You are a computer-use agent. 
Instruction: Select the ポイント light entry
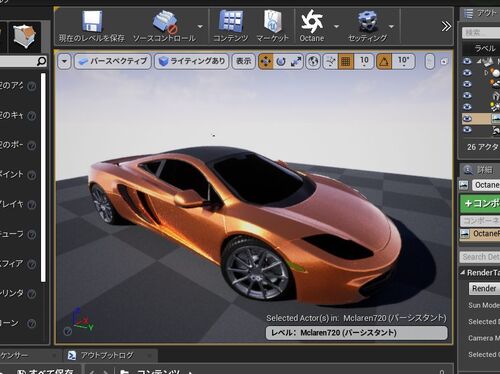[x=12, y=174]
